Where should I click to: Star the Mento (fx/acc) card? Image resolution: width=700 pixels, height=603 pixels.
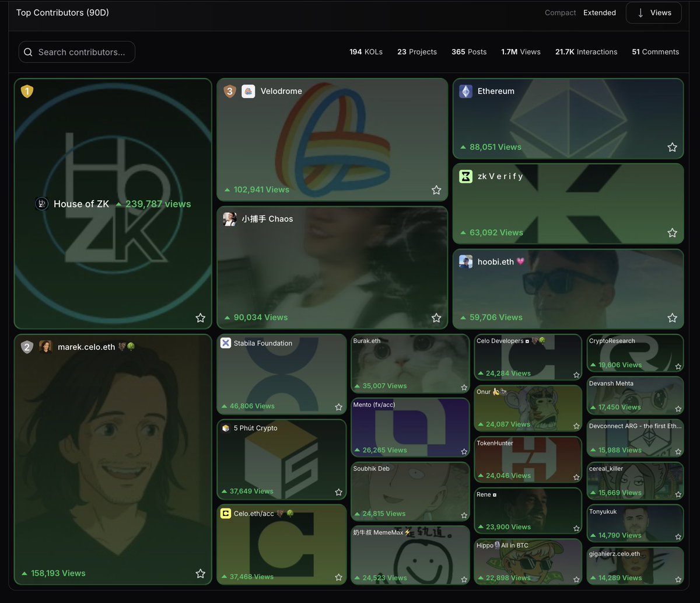(x=464, y=451)
